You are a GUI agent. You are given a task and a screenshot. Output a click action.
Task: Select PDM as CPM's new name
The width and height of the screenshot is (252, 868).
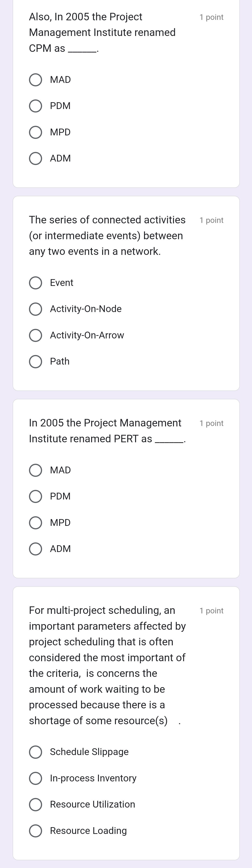[36, 106]
